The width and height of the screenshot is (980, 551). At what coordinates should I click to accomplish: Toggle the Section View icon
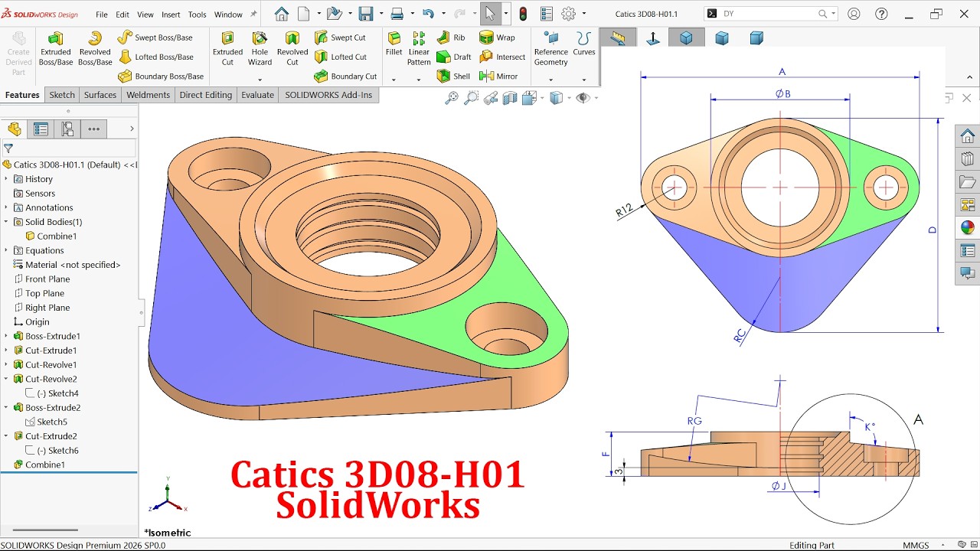tap(510, 98)
